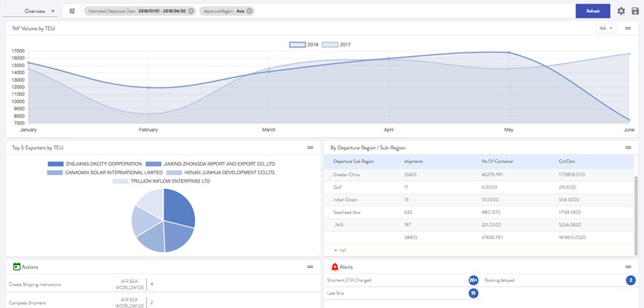This screenshot has width=644, height=308.
Task: Remove the departureRegion Asia filter chip
Action: 250,11
